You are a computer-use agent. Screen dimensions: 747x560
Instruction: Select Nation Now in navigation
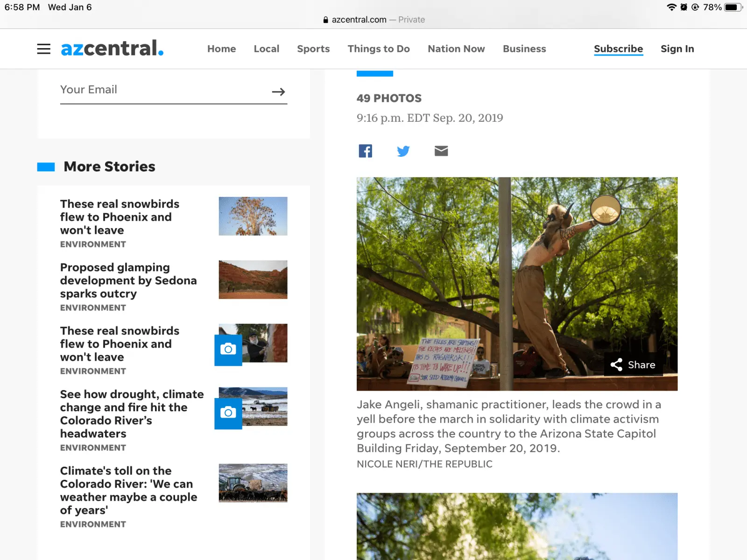tap(456, 49)
